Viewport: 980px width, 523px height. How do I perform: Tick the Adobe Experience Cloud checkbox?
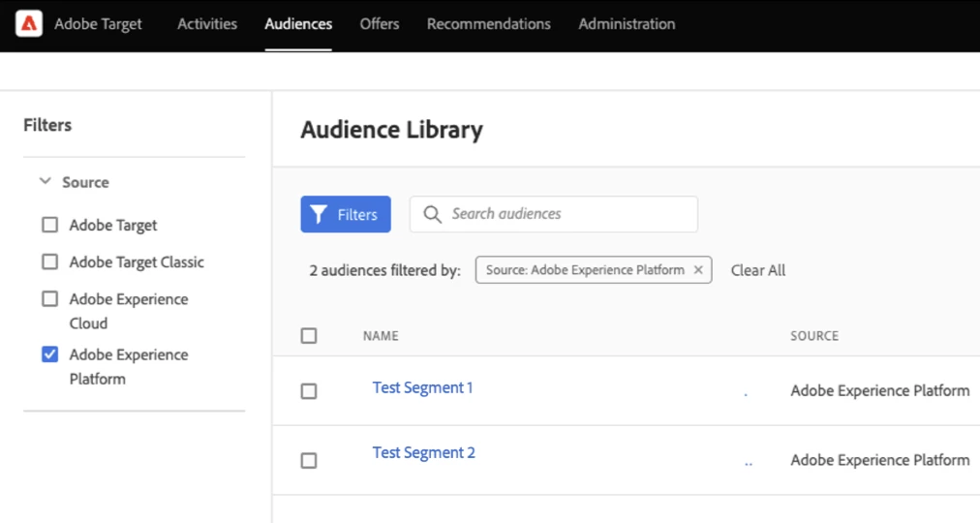49,299
